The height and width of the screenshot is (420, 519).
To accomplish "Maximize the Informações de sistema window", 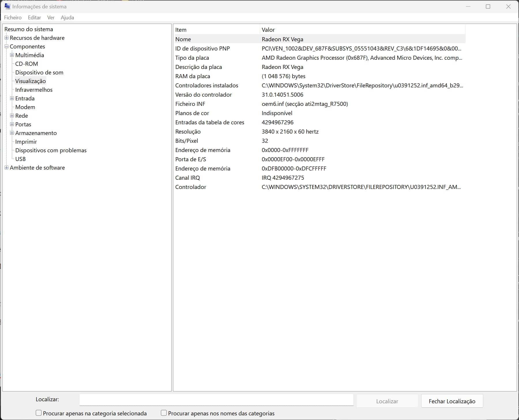I will tap(488, 6).
